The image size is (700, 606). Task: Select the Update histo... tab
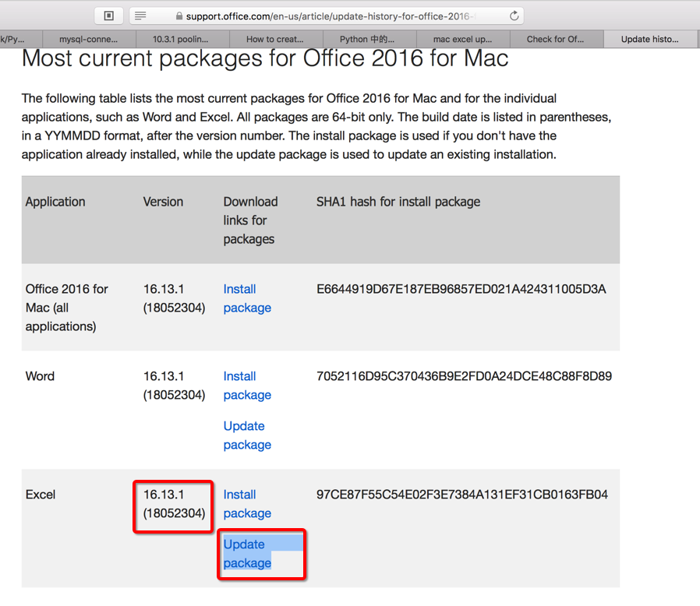click(650, 39)
